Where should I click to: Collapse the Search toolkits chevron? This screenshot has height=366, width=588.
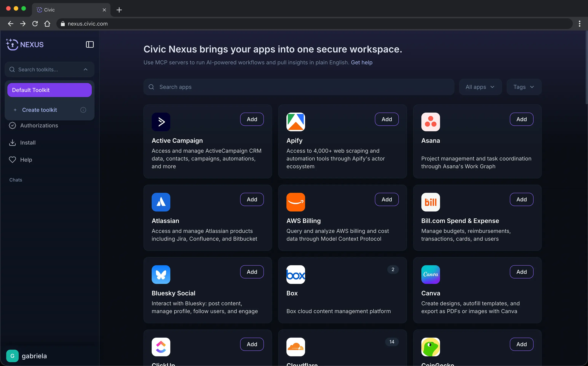[x=85, y=69]
